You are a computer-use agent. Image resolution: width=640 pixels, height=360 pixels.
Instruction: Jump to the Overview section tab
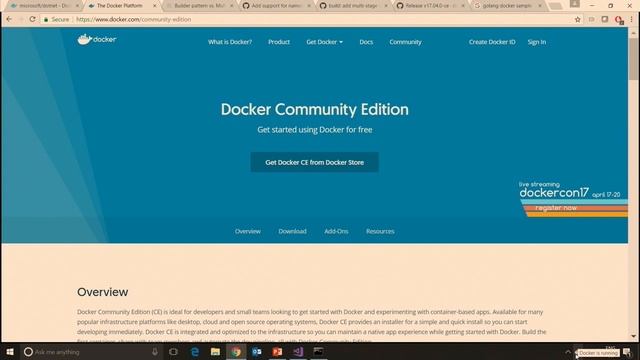pyautogui.click(x=247, y=231)
